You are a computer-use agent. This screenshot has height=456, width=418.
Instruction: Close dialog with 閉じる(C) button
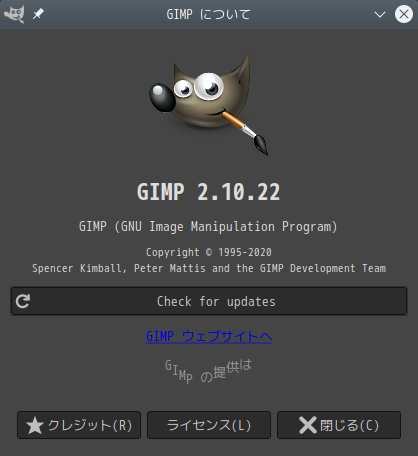339,425
